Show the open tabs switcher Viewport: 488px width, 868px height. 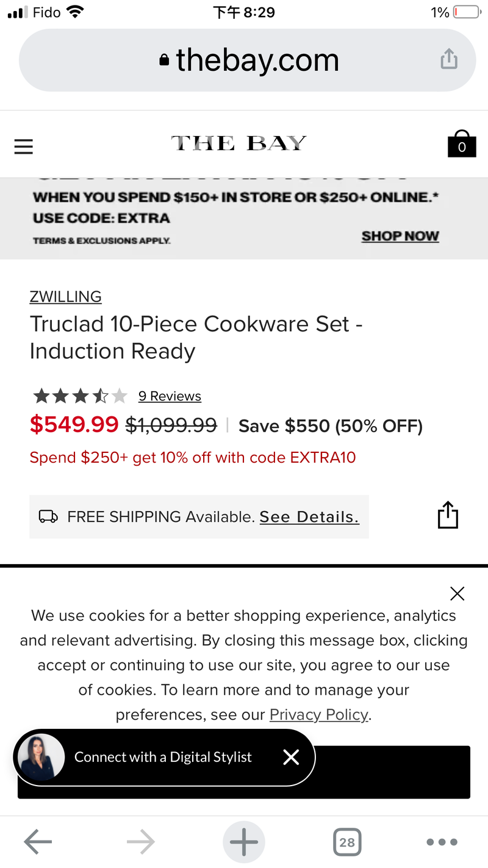(x=347, y=842)
